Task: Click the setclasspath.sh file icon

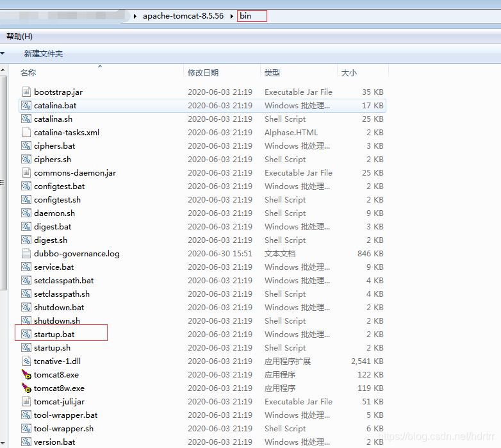Action: tap(26, 294)
